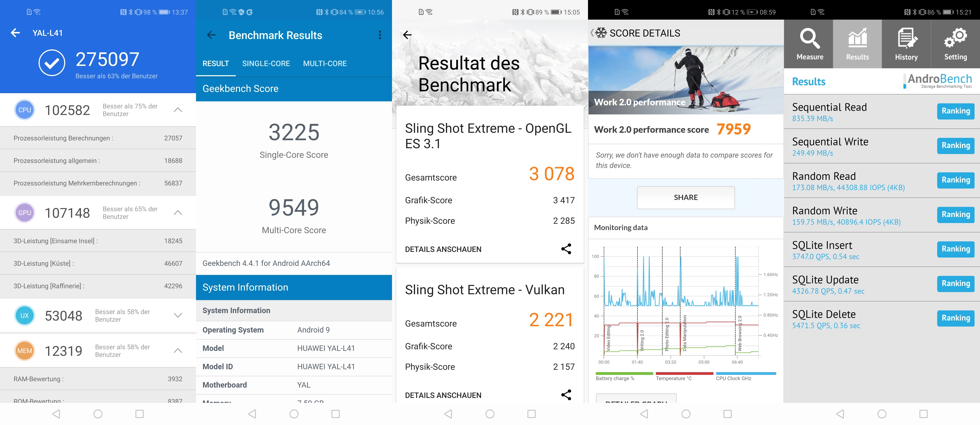Screen dimensions: 980x425
Task: Open DETAILS ANSCHAUEN for the OpenGL ES 3.1 result
Action: click(443, 249)
